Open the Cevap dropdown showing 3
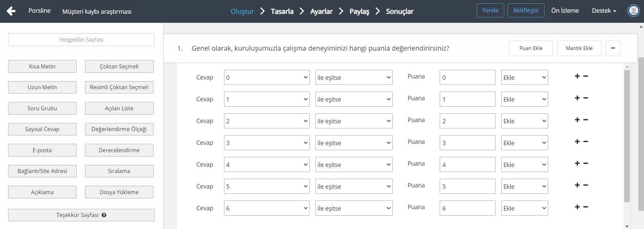Image resolution: width=644 pixels, height=229 pixels. [x=267, y=143]
